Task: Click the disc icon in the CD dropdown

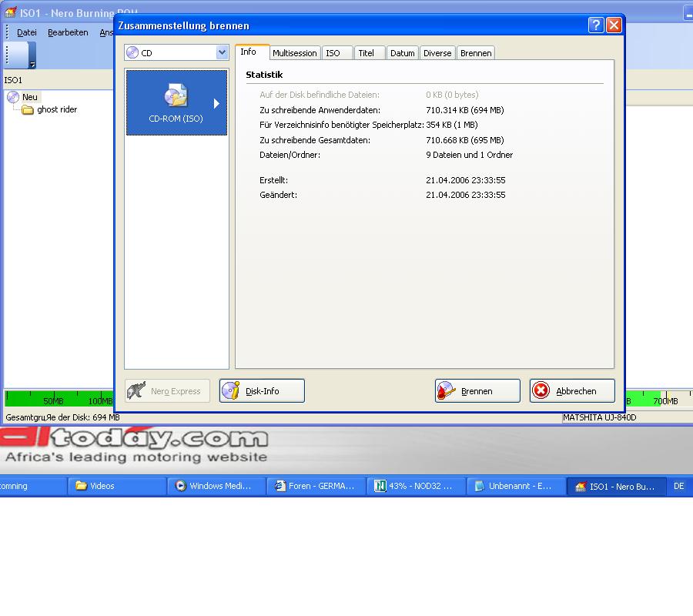Action: pos(132,52)
